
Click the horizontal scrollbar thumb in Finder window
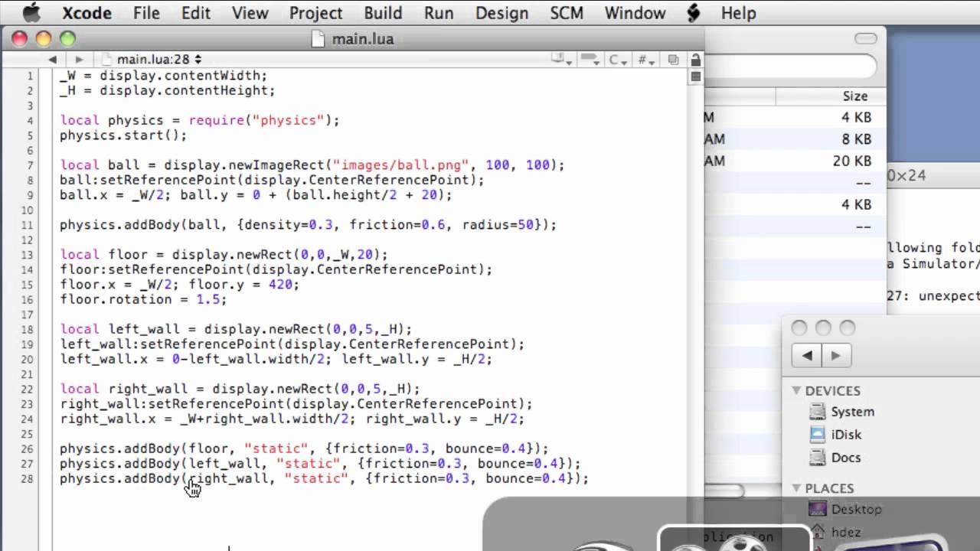[724, 491]
